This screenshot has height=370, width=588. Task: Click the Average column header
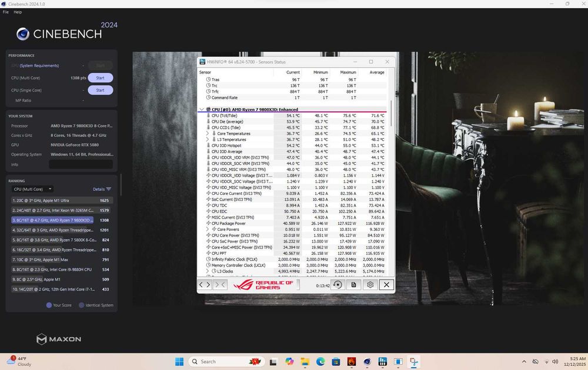pos(376,72)
